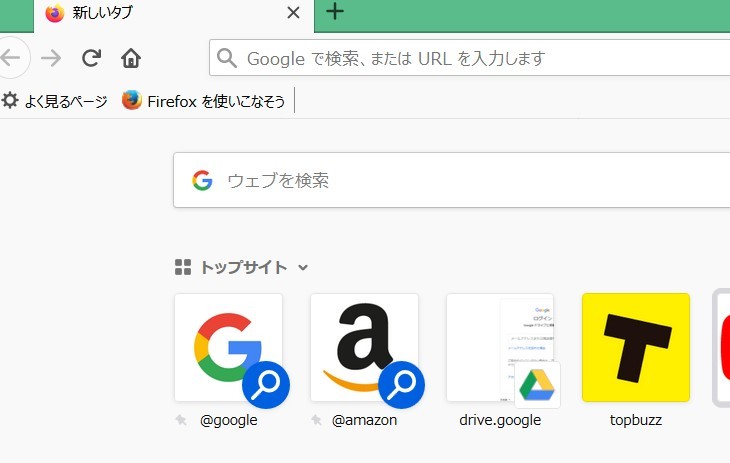
Task: Close the 新しいタブ tab
Action: tap(293, 13)
